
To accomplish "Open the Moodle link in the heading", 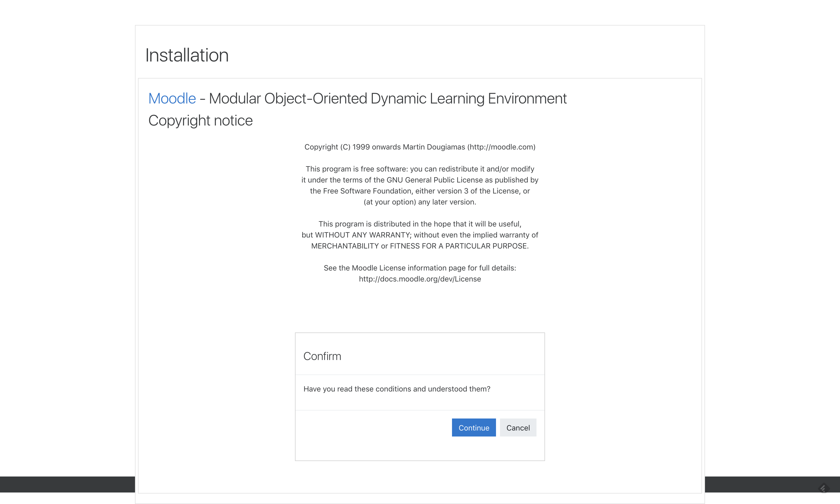I will (x=172, y=98).
